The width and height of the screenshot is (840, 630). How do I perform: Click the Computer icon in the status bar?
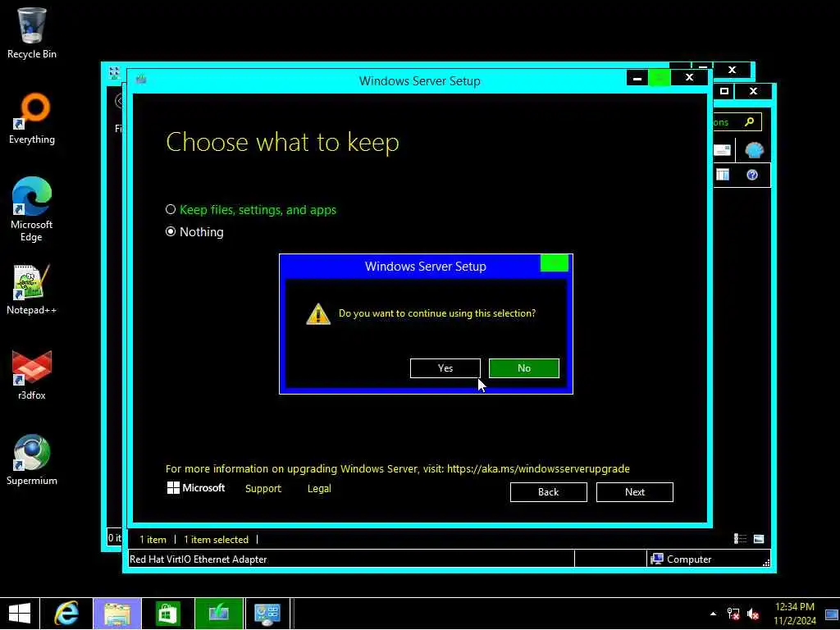point(657,559)
